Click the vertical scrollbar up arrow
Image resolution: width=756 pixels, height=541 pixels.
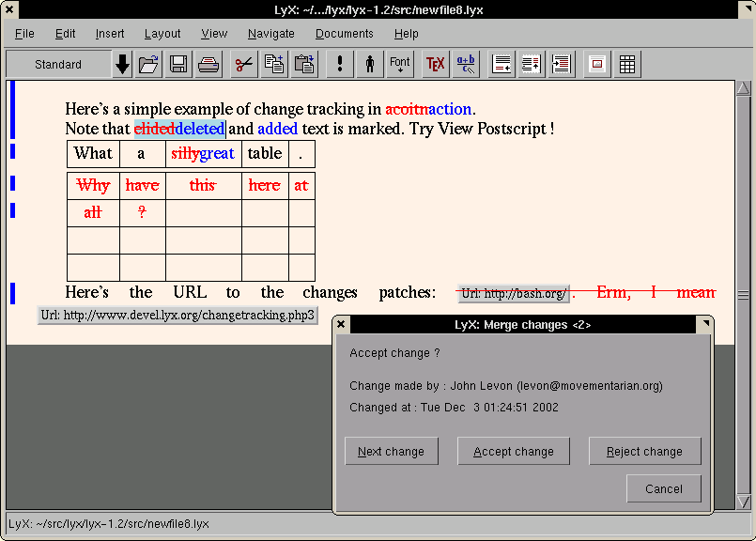743,89
